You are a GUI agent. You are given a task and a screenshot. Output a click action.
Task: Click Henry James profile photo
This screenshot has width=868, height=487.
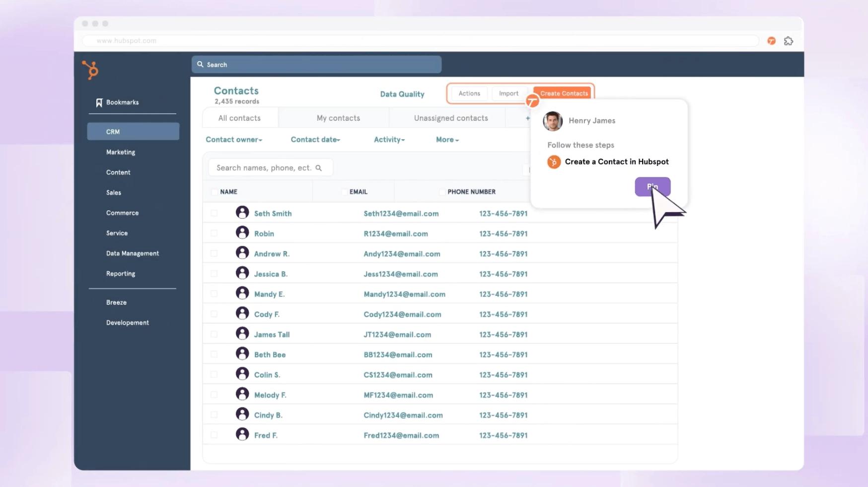click(553, 121)
